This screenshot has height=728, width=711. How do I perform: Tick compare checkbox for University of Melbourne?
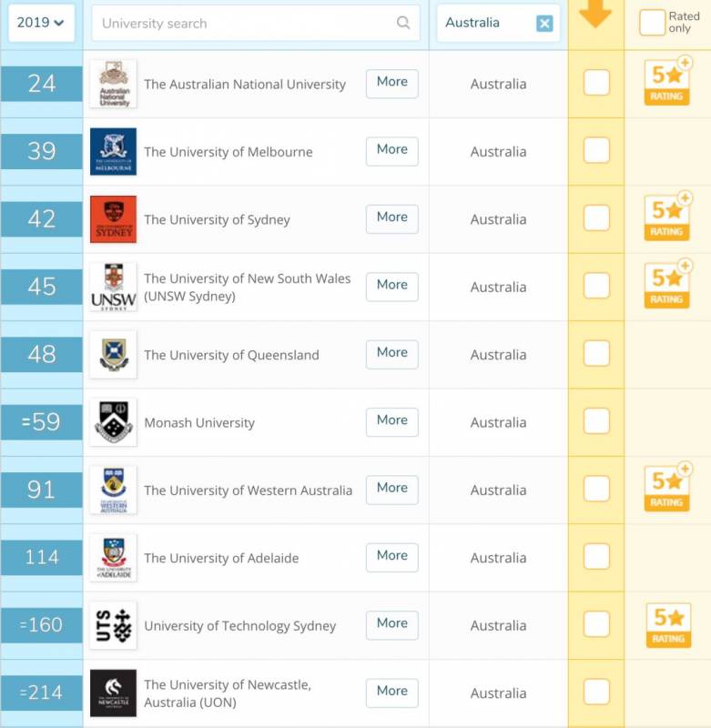pyautogui.click(x=596, y=151)
